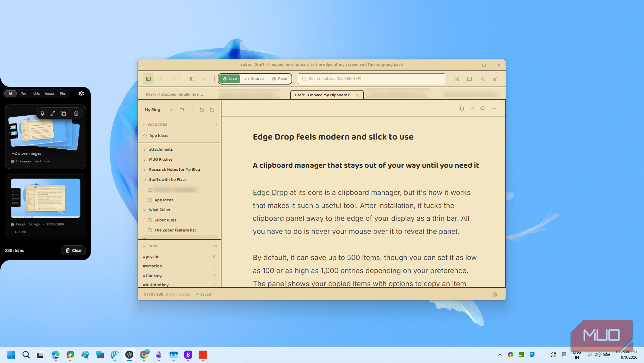Click the chars/words counter in status bar
Screen dimensions: 644x363
[x=167, y=294]
